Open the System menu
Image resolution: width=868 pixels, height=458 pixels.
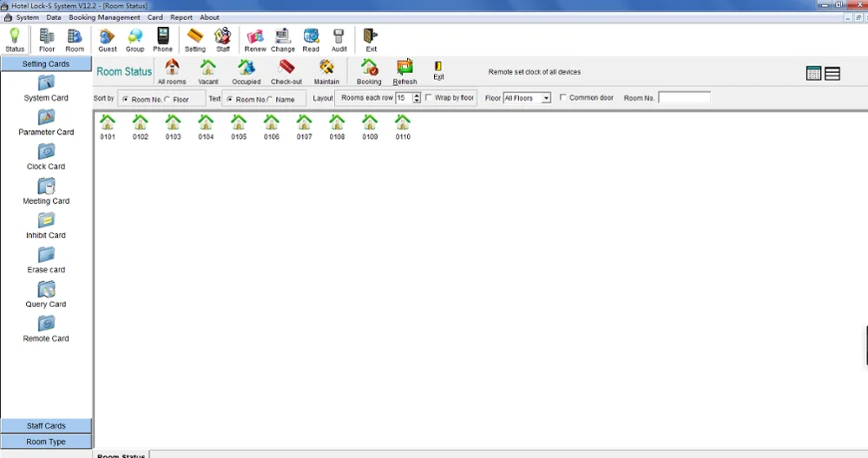click(x=27, y=17)
